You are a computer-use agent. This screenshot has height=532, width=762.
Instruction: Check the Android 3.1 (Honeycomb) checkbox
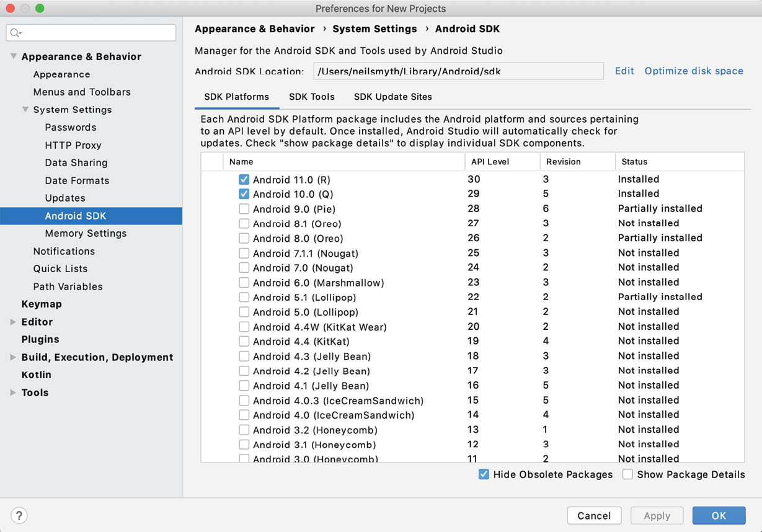(244, 445)
